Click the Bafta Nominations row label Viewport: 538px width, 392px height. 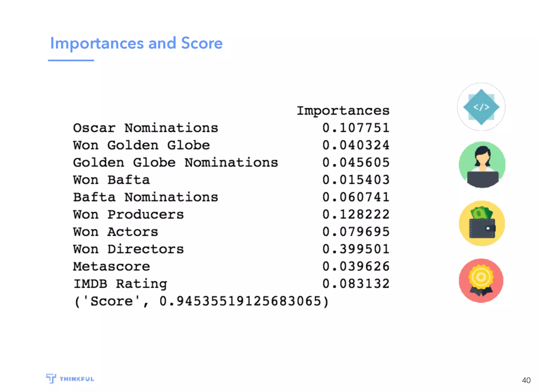click(145, 197)
